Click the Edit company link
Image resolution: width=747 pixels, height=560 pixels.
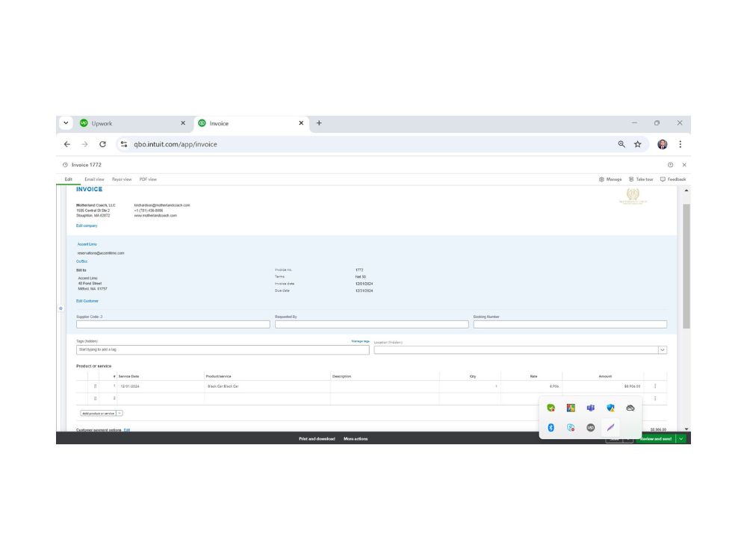click(x=87, y=225)
